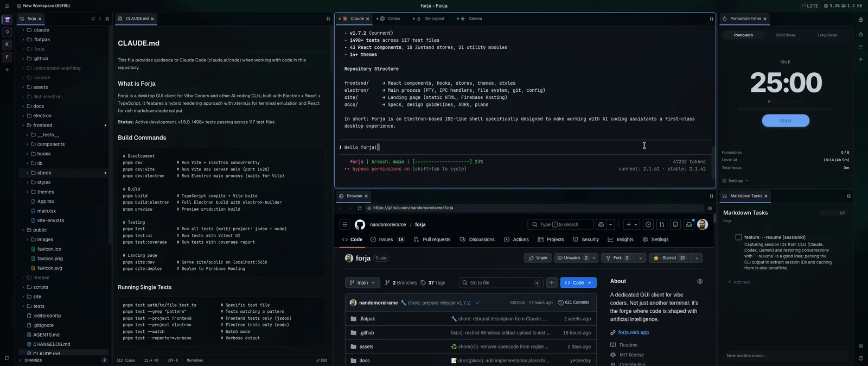Screen dimensions: 868x366
Task: Open GitHub Actions tab
Action: 516,239
